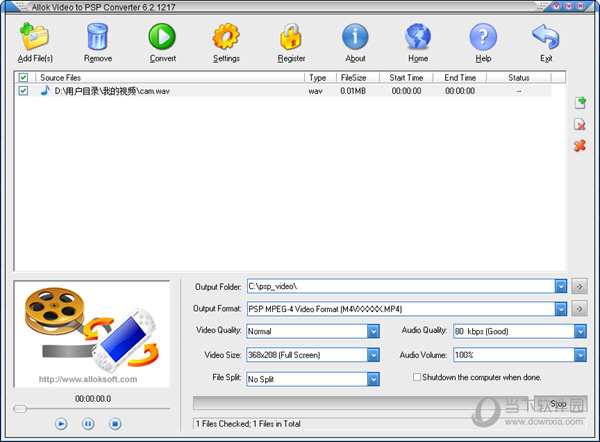Image resolution: width=600 pixels, height=442 pixels.
Task: Open the Home globe icon
Action: pyautogui.click(x=418, y=36)
